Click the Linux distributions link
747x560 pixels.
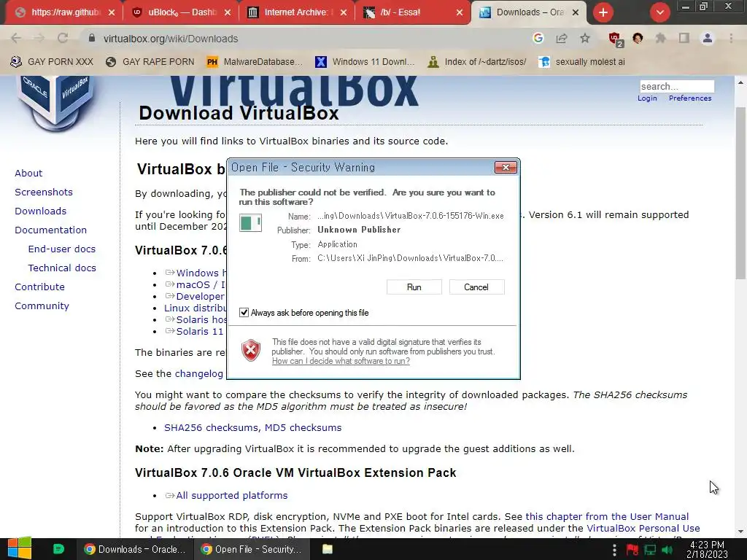point(196,308)
